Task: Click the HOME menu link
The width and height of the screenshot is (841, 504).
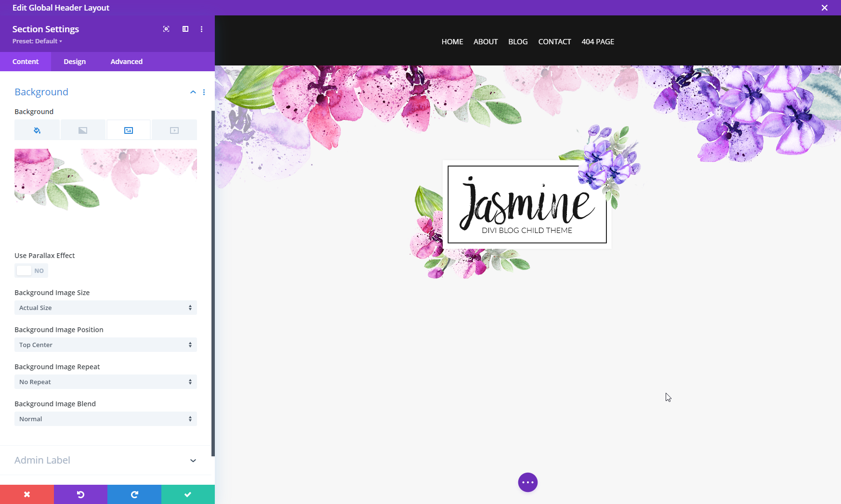Action: 452,42
